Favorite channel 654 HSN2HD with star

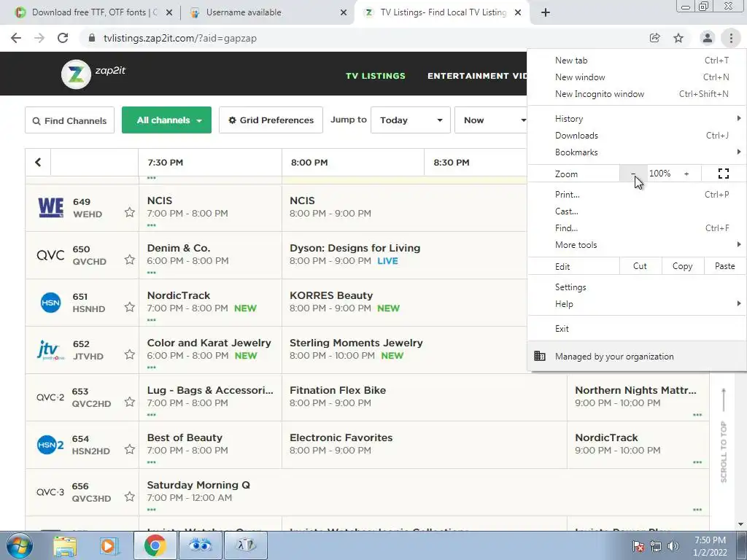pos(130,449)
